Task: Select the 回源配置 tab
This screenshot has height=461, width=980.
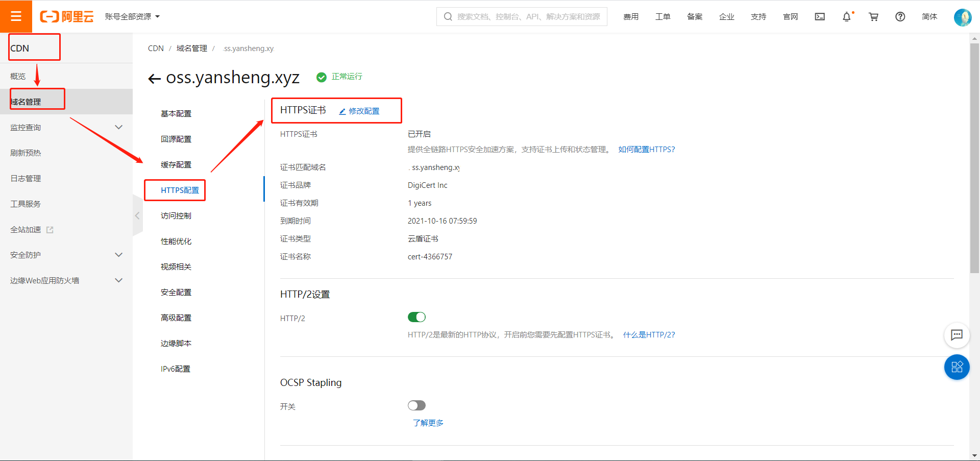Action: 176,139
